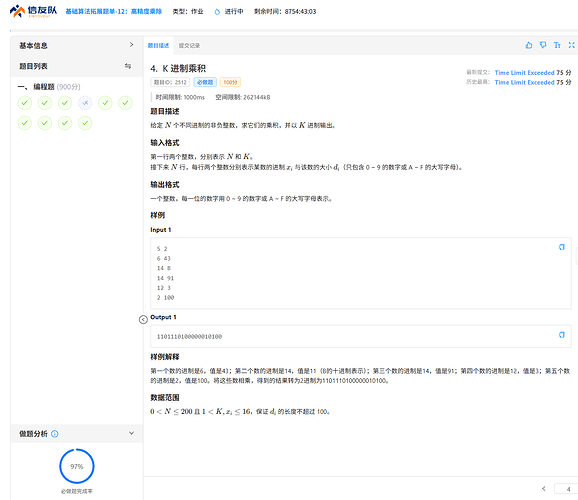Click the 97% completion progress ring
Image resolution: width=578 pixels, height=500 pixels.
(x=77, y=466)
